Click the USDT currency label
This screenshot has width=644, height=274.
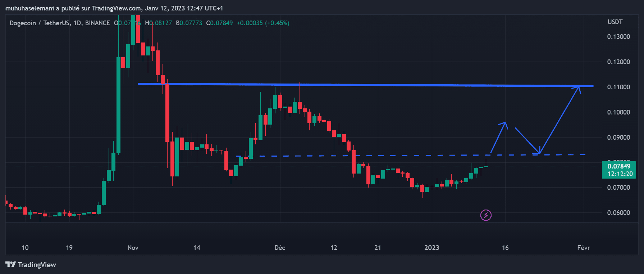tap(615, 22)
